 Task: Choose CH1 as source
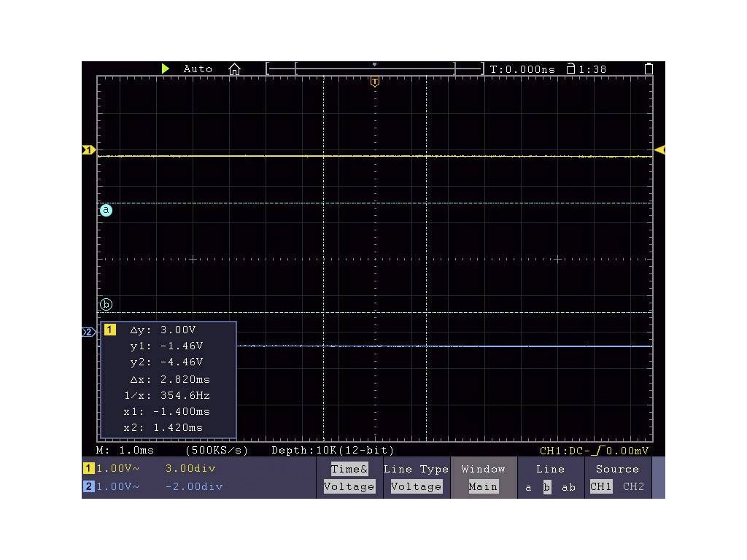pos(601,486)
